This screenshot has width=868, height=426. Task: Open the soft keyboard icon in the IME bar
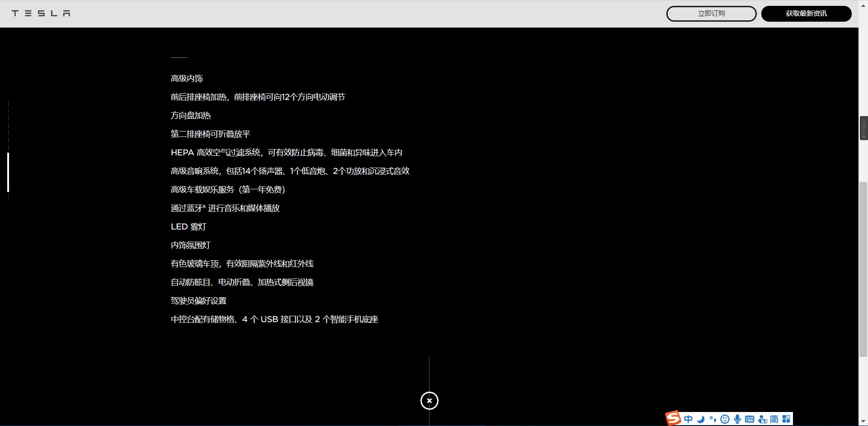point(750,419)
